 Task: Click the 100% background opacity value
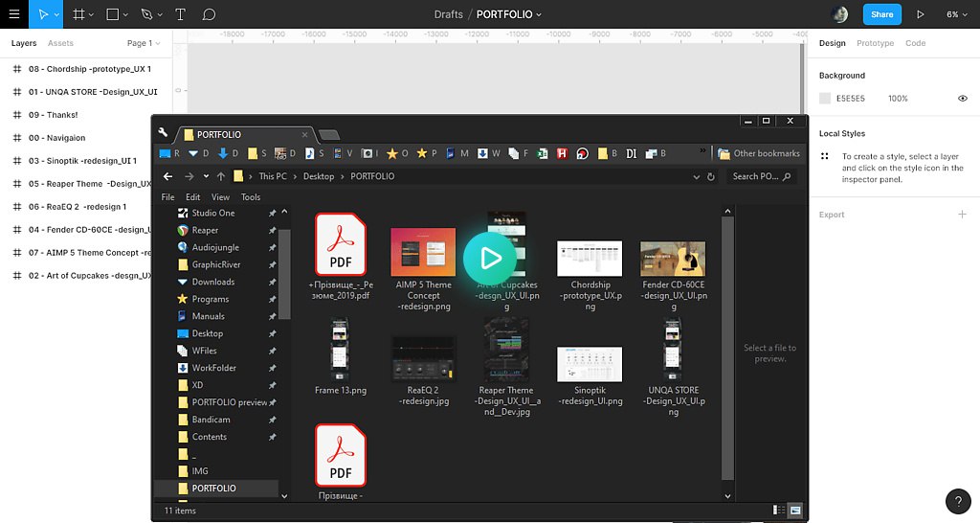[x=898, y=99]
